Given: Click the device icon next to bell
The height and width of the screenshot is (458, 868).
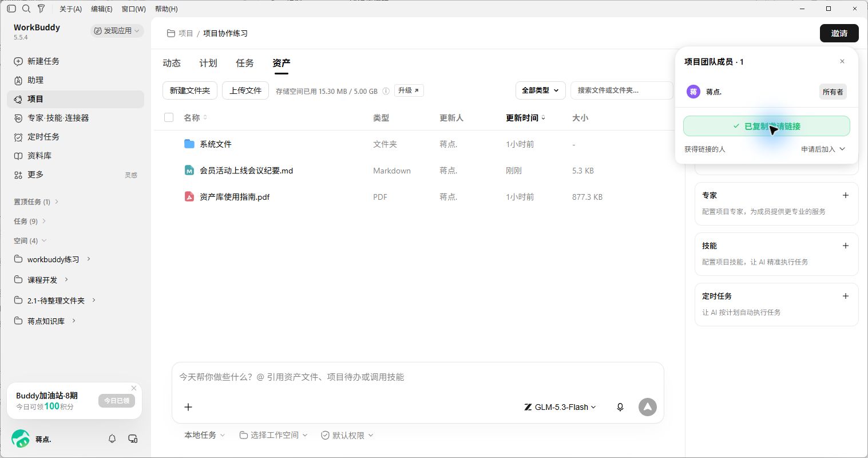Looking at the screenshot, I should [133, 439].
